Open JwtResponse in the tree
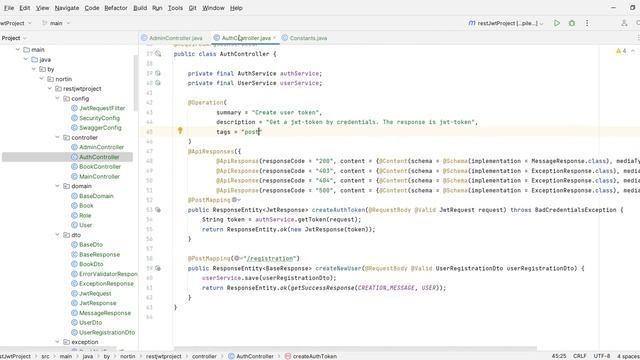This screenshot has height=360, width=640. [98, 303]
